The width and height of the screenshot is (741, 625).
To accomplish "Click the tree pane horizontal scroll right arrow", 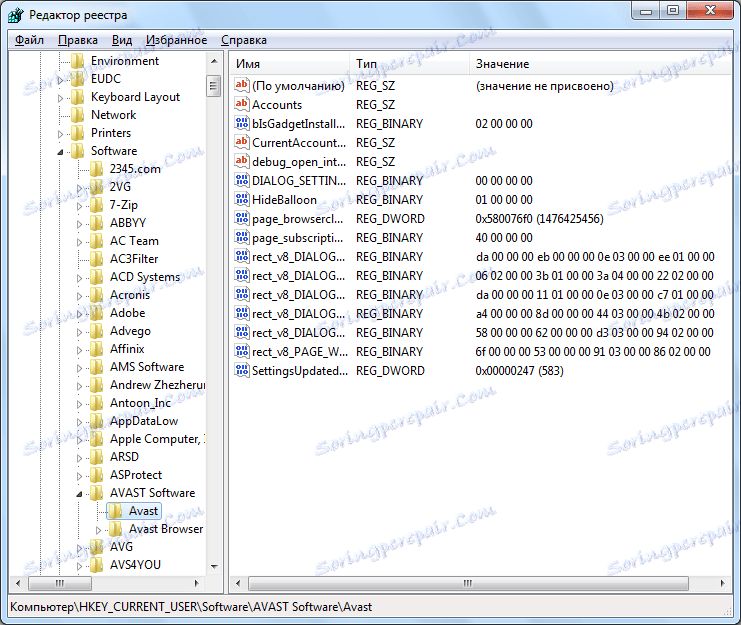I will coord(197,583).
